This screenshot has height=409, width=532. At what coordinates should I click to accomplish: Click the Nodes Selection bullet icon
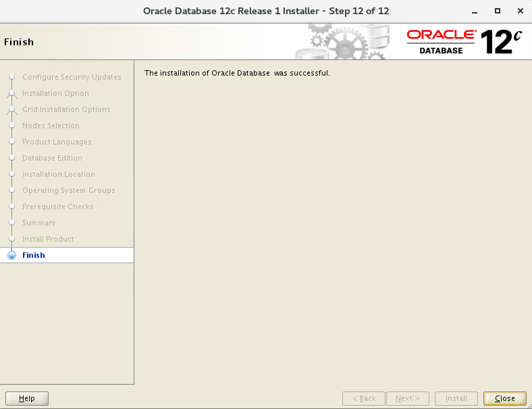12,126
